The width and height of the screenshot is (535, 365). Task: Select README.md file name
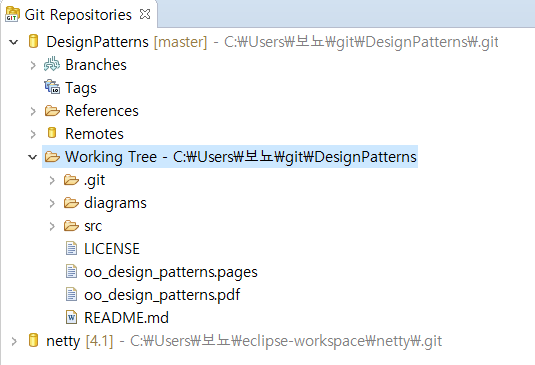pos(127,318)
